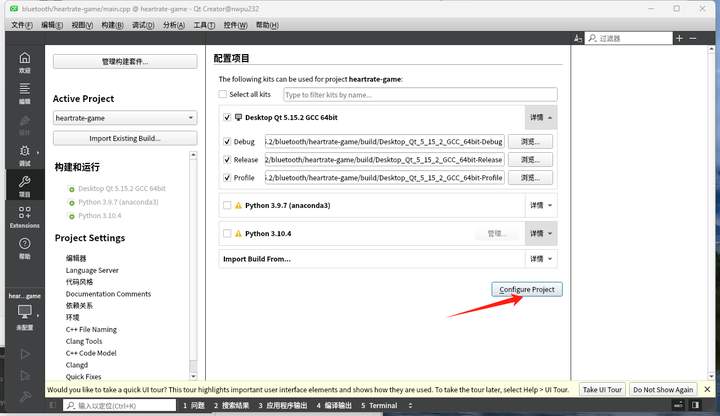Expand details for Python 3.10.4 kit
720x416 pixels.
pos(541,233)
